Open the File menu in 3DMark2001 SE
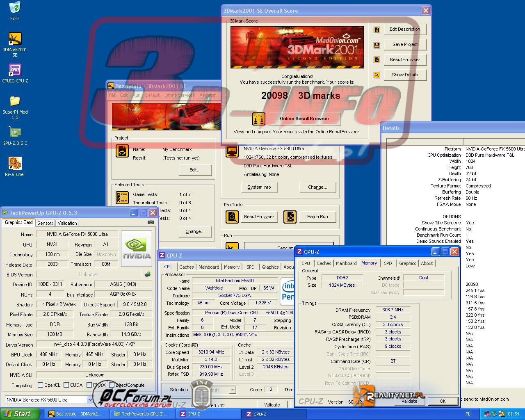Viewport: 525px width, 420px height. tap(112, 95)
